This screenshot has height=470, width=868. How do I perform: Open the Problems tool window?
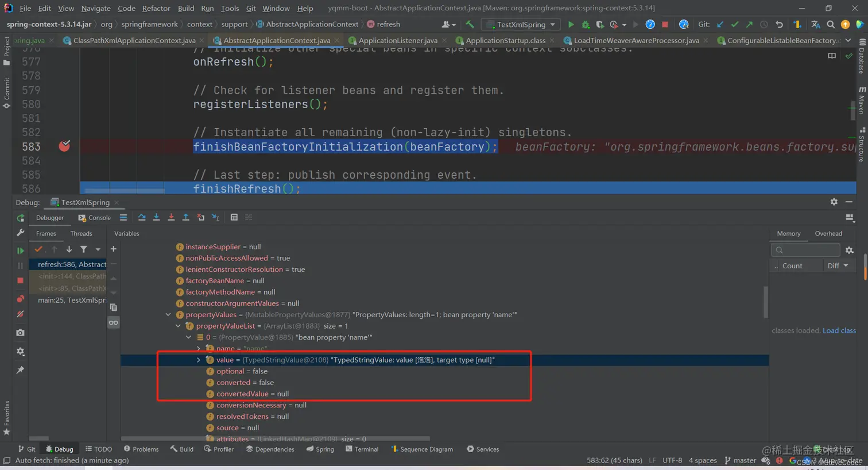pos(141,449)
